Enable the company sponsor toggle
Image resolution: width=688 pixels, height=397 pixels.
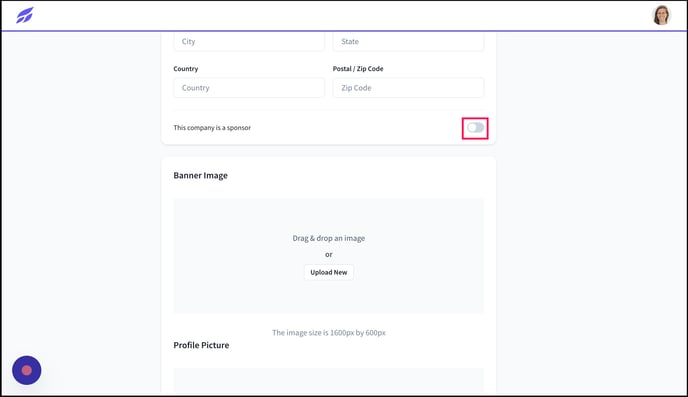[x=475, y=128]
